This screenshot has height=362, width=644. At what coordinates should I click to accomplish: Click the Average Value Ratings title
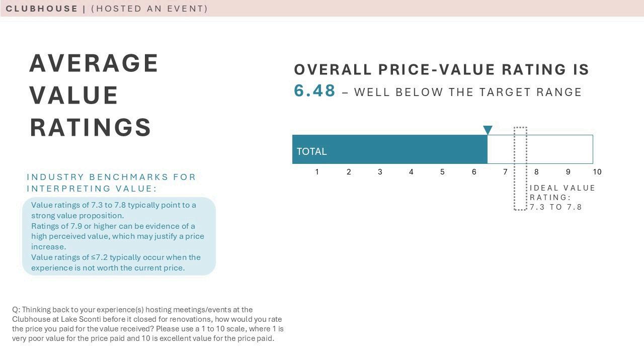tap(94, 95)
